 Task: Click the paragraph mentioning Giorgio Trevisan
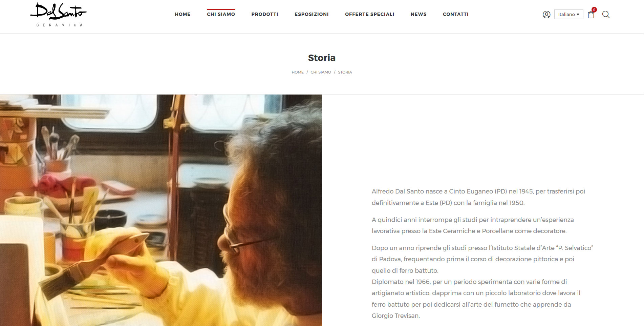(482, 282)
